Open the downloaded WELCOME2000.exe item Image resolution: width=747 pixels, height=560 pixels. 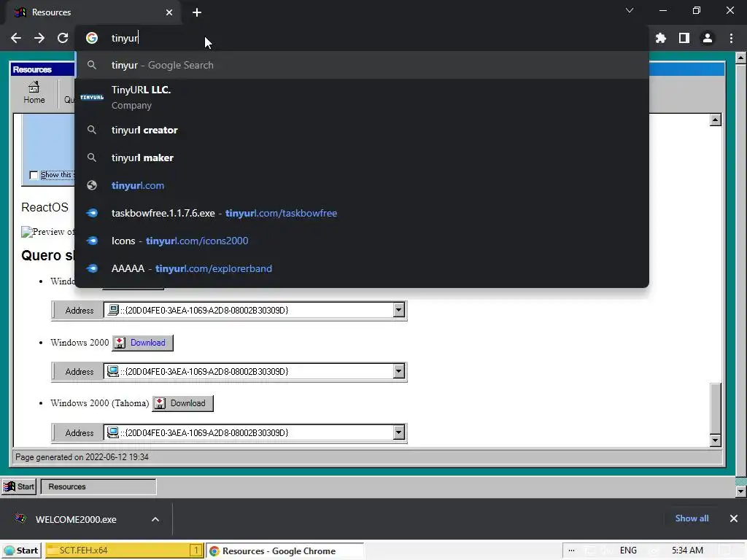click(76, 519)
